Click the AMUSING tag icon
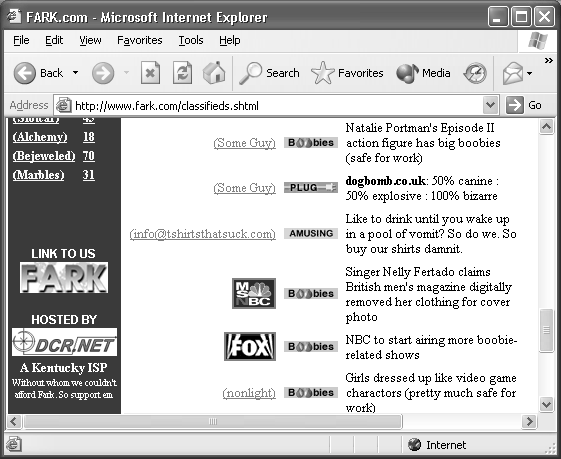This screenshot has width=561, height=459. (311, 233)
